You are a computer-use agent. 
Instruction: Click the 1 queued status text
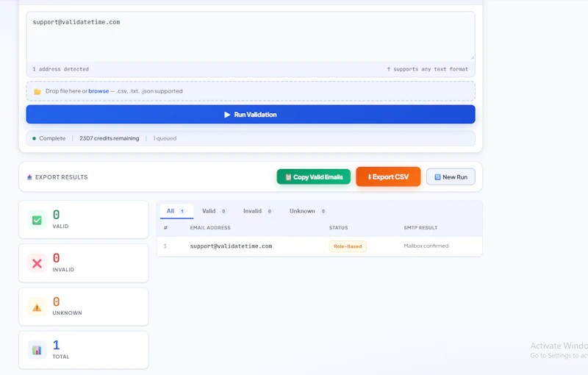[x=165, y=138]
